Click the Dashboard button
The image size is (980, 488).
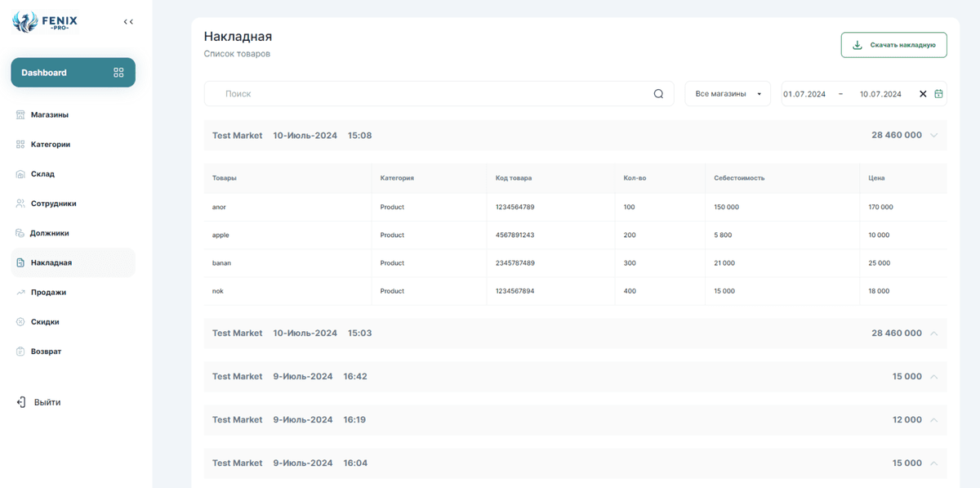tap(73, 73)
